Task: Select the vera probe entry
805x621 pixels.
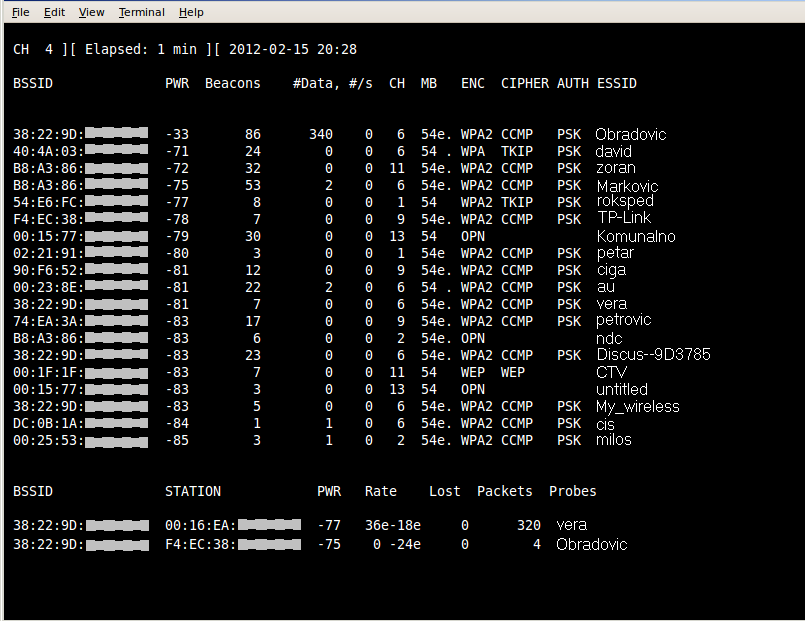Action: point(571,525)
